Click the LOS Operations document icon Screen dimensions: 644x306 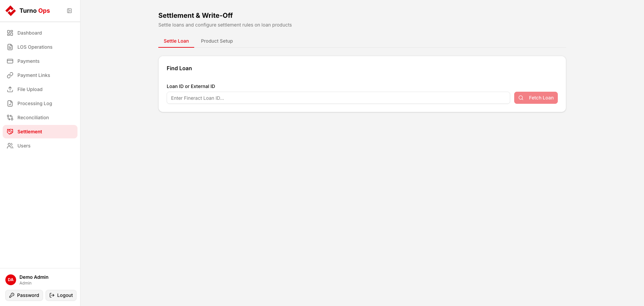point(10,47)
